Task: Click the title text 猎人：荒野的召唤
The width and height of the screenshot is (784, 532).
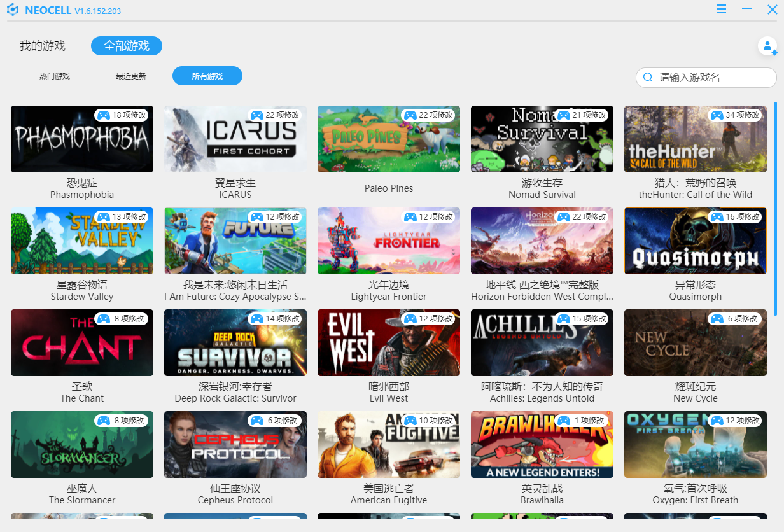Action: coord(696,183)
